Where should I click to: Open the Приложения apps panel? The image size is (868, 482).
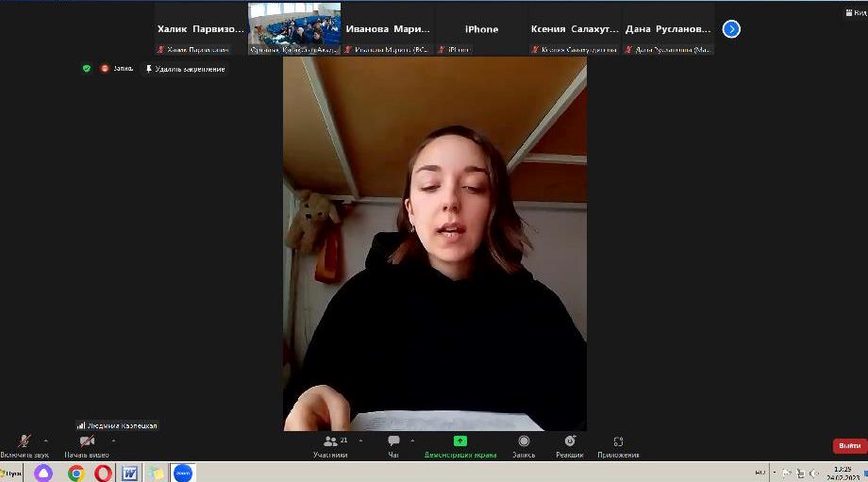618,441
